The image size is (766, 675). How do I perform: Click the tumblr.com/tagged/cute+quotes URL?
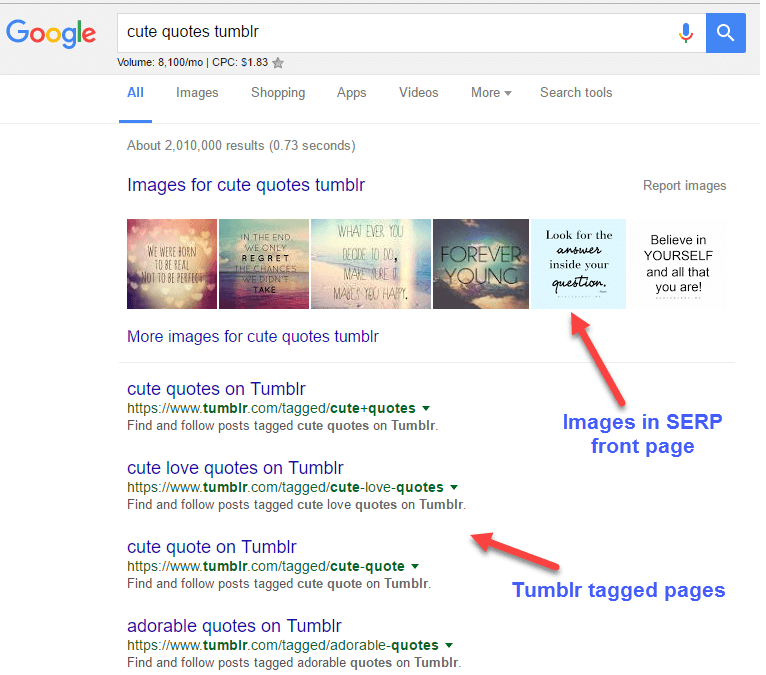[x=271, y=408]
